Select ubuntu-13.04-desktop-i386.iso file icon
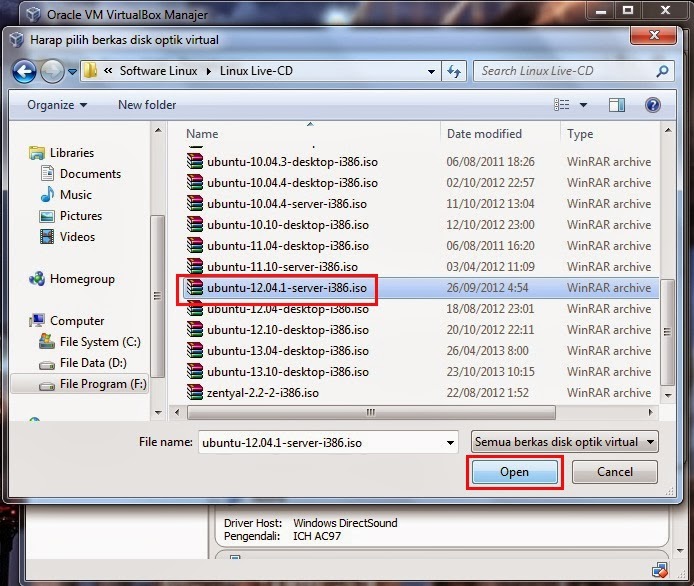 (x=194, y=351)
